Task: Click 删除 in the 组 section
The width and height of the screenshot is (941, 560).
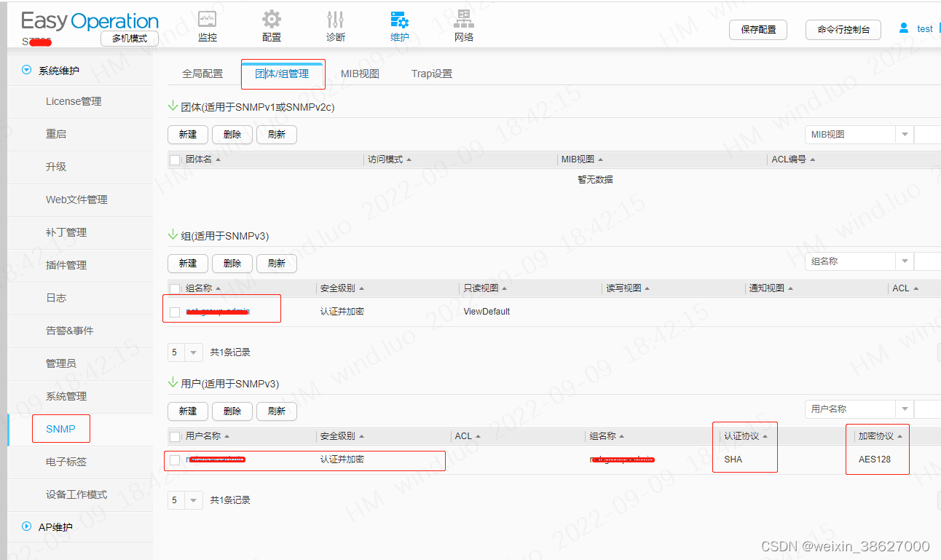Action: 232,264
